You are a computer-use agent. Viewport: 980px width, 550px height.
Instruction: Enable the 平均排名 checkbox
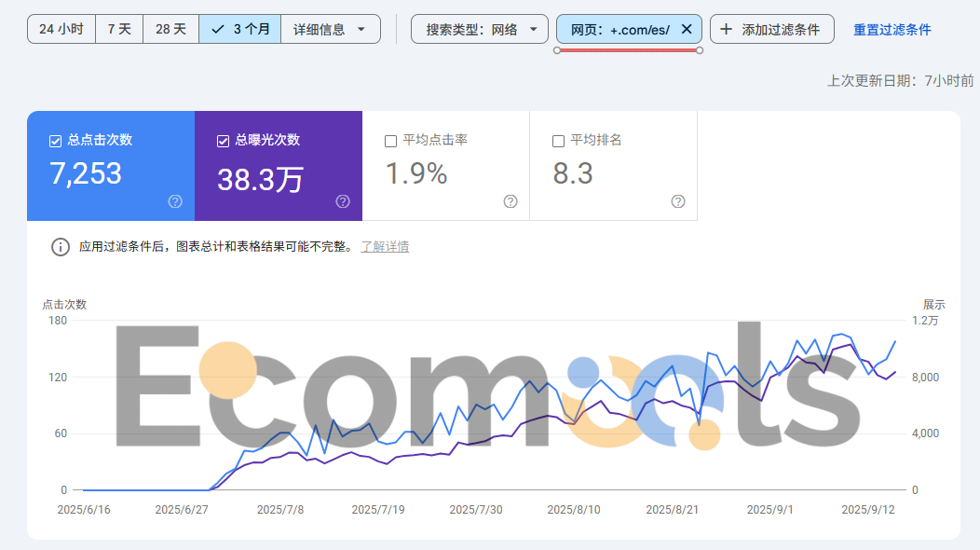(x=558, y=141)
